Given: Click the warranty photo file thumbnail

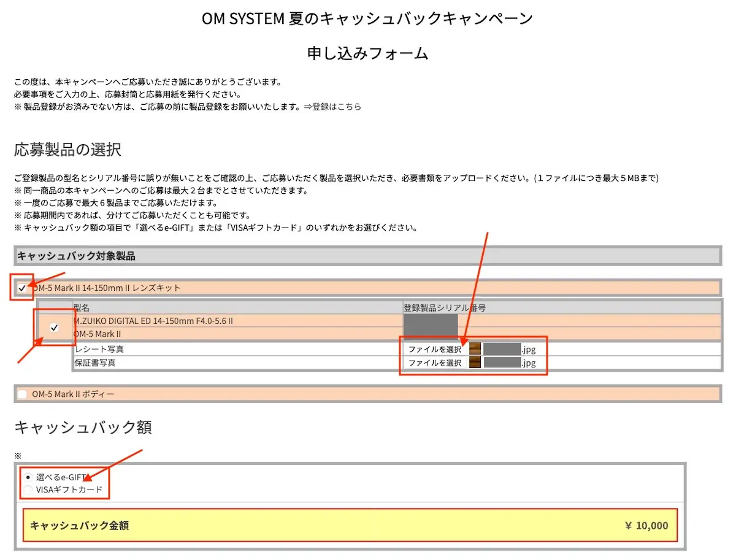Looking at the screenshot, I should point(475,363).
